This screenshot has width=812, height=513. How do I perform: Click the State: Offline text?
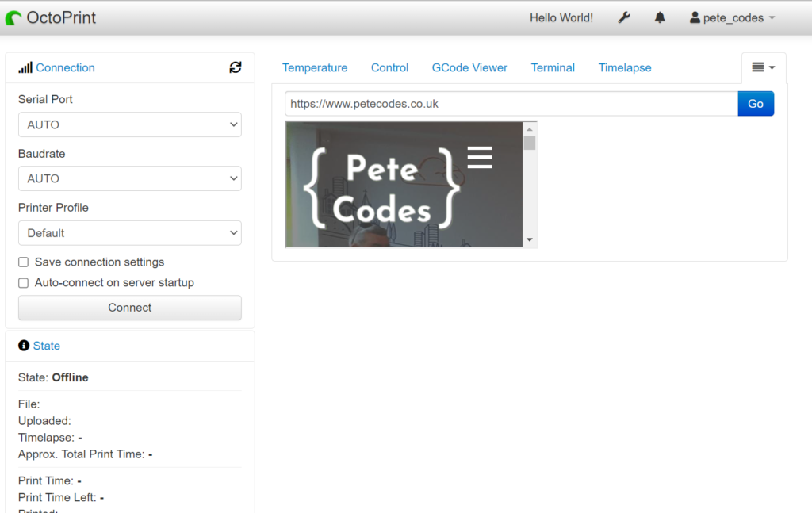[x=53, y=377]
